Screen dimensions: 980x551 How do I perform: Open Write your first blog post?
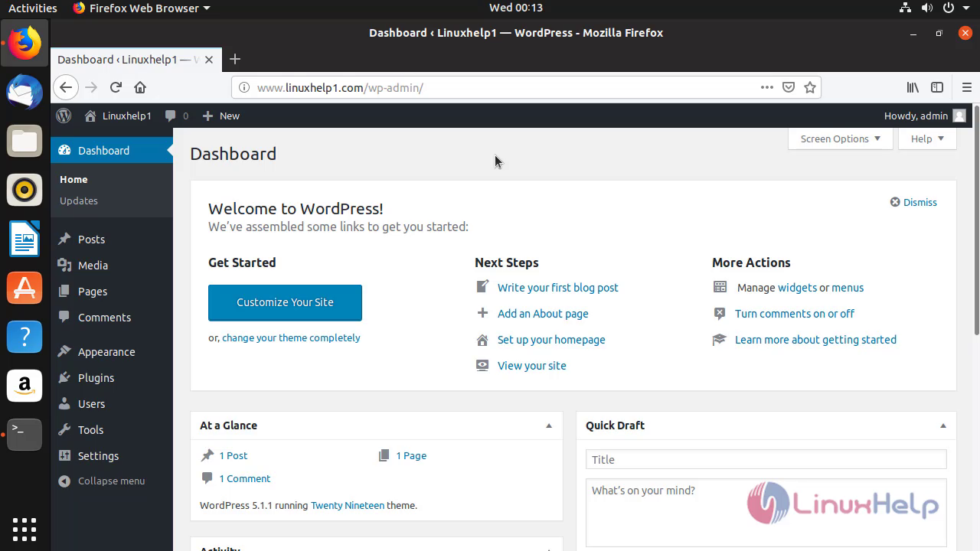coord(558,288)
